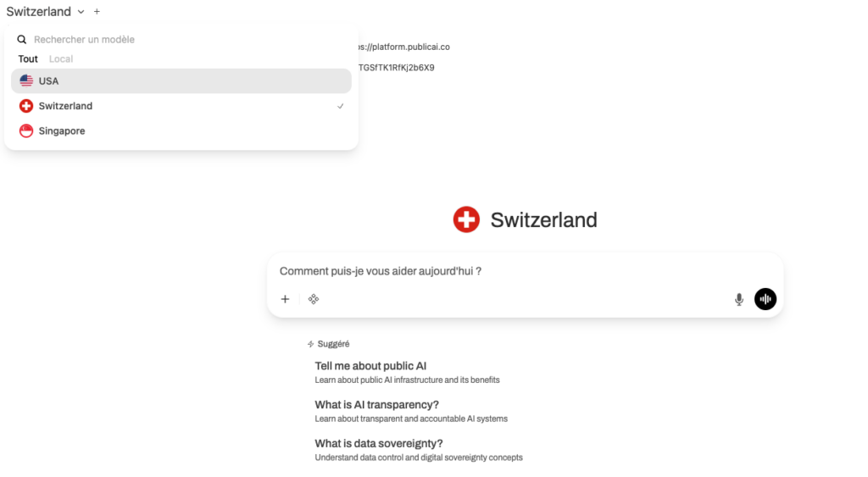This screenshot has width=868, height=477.
Task: Click the plus icon in chat input
Action: click(285, 299)
